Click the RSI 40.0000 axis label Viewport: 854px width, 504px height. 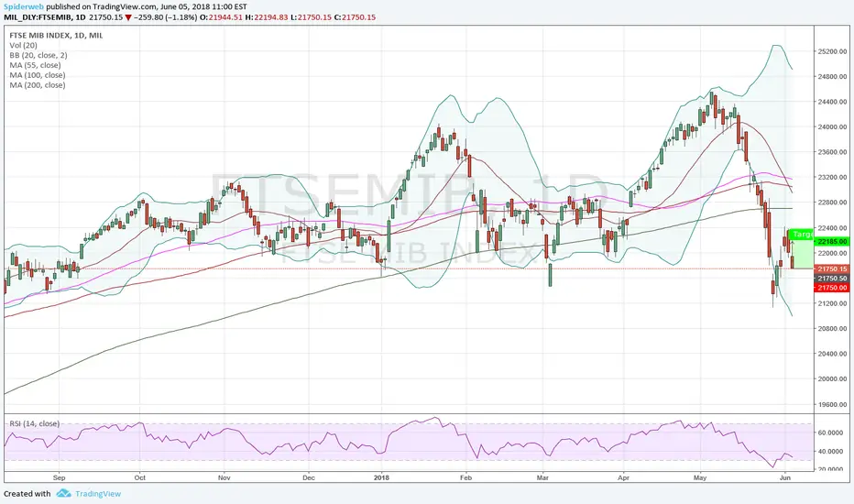pos(830,452)
